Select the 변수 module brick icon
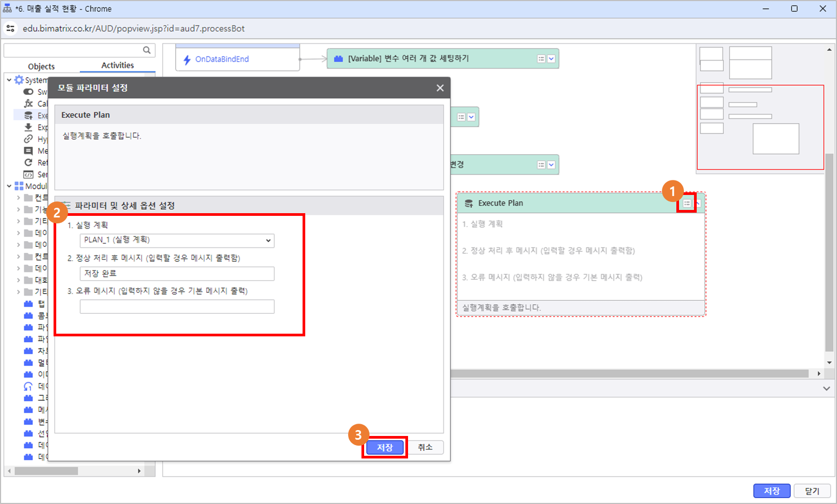 [x=28, y=422]
